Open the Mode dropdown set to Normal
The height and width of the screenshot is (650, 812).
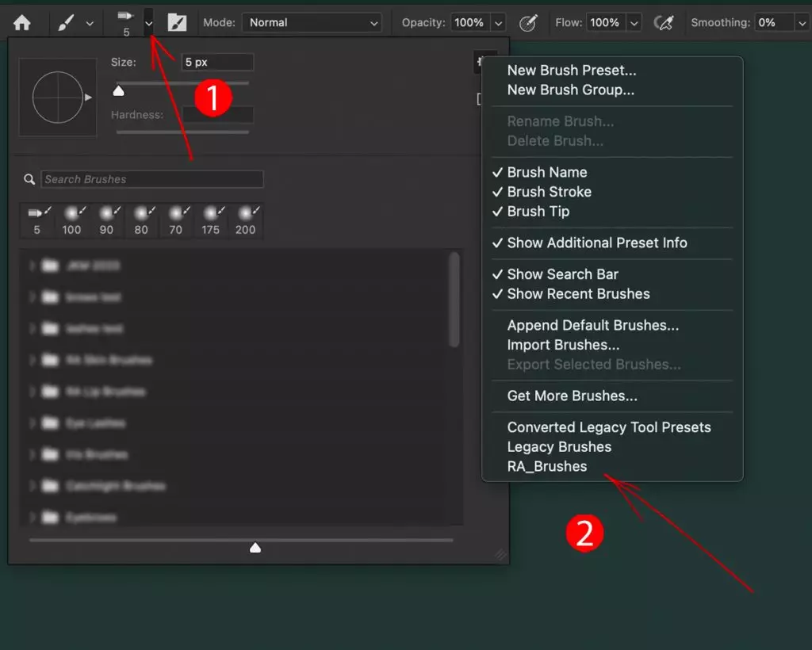(x=312, y=23)
